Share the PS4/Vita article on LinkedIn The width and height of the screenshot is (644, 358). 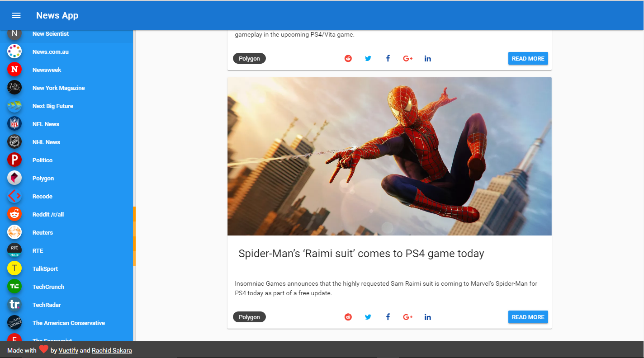click(428, 58)
